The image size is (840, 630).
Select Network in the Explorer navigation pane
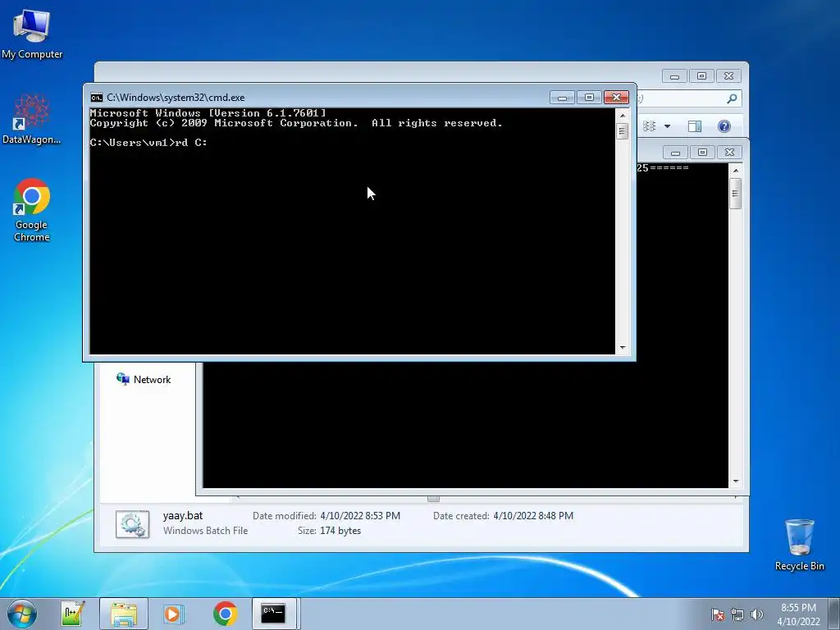click(144, 379)
